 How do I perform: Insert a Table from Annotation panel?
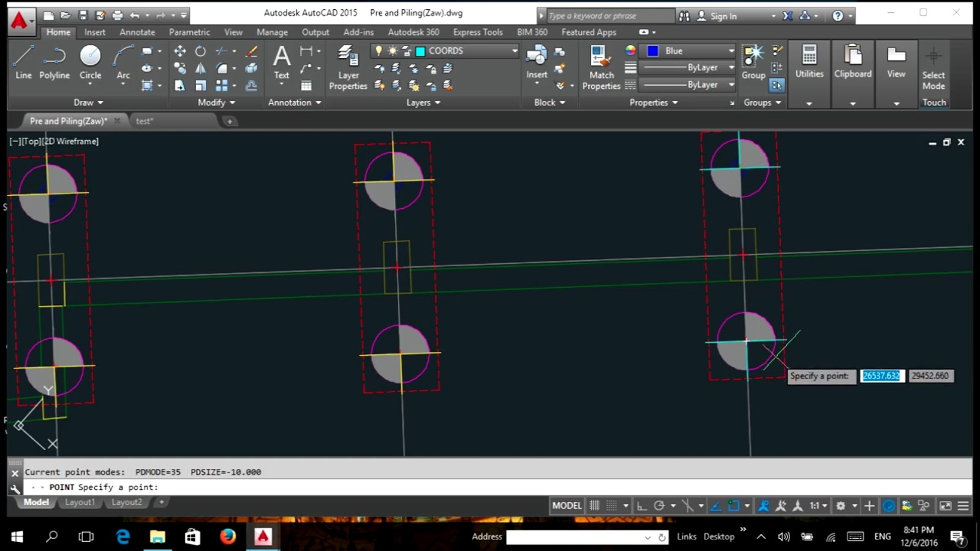[x=306, y=86]
